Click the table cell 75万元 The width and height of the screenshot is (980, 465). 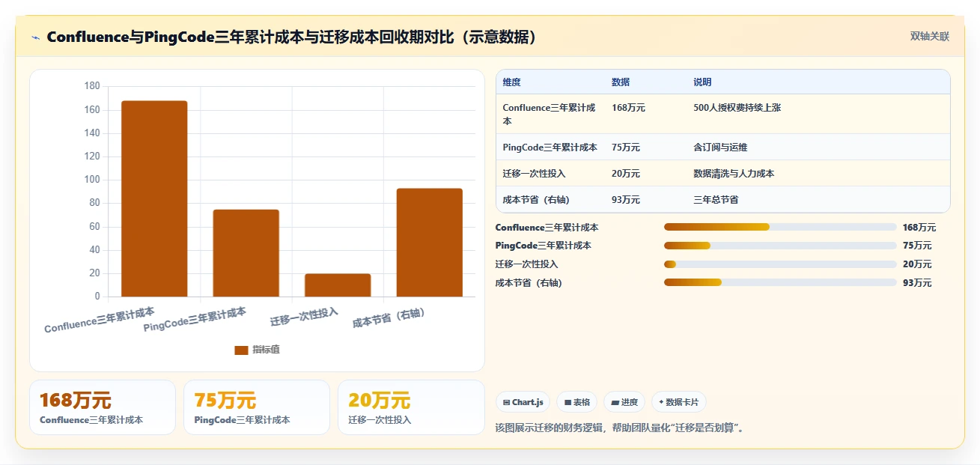point(646,148)
